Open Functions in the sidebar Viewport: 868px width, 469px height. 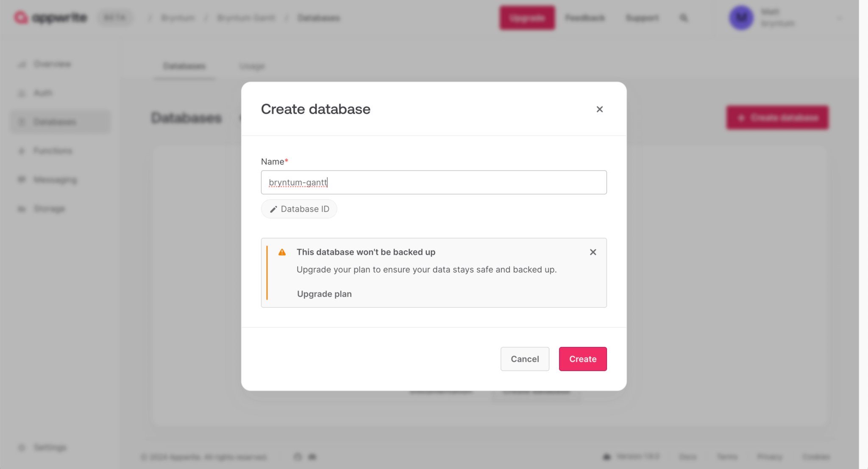53,151
